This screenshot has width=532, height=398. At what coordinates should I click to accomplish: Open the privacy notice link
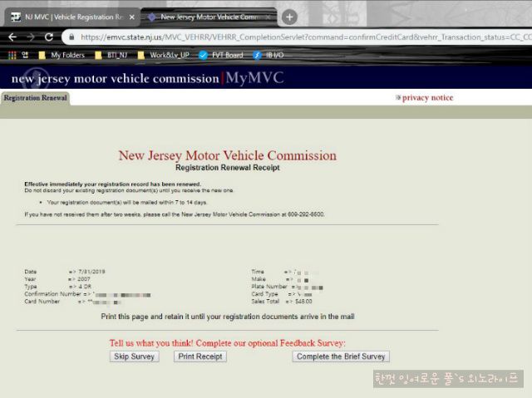pos(427,98)
